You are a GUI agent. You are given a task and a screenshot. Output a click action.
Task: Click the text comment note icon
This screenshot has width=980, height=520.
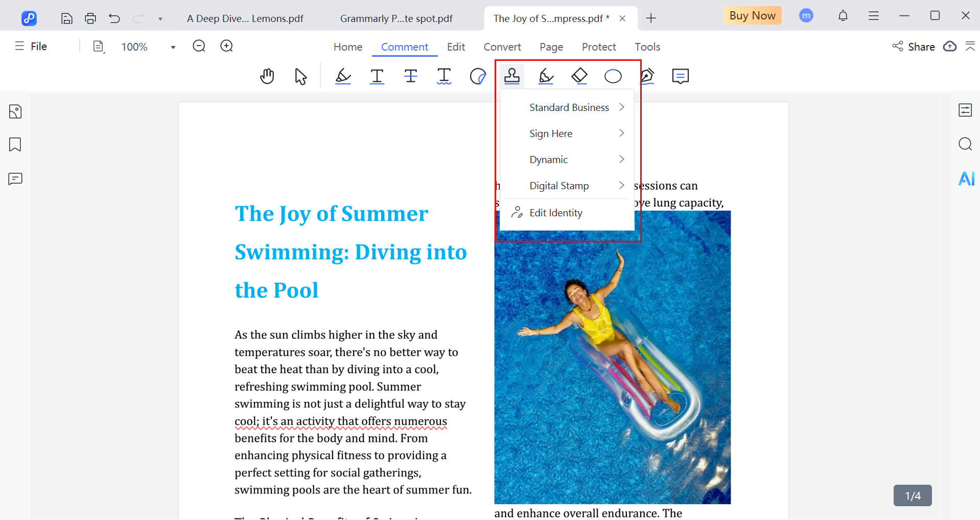pos(680,77)
